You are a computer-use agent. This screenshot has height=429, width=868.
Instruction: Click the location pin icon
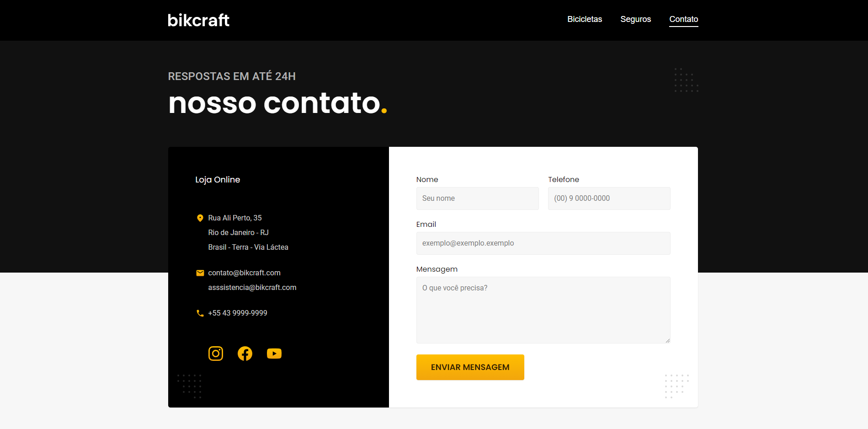tap(200, 218)
